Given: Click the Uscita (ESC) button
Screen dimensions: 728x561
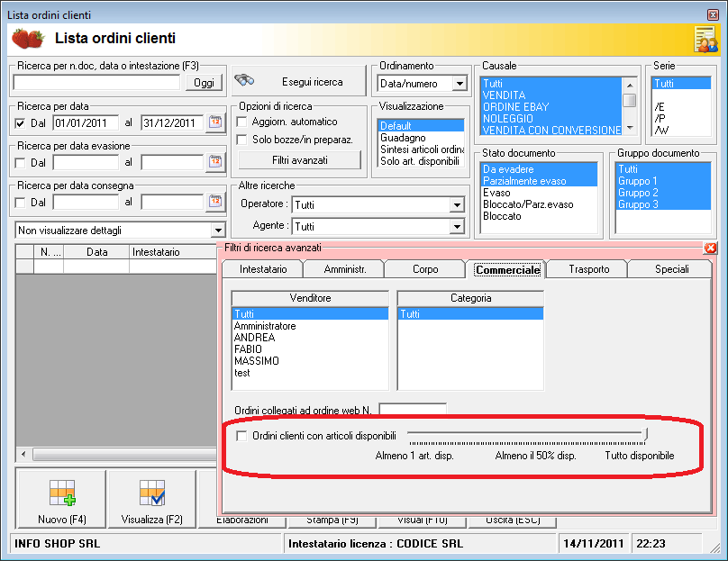Looking at the screenshot, I should click(x=513, y=520).
